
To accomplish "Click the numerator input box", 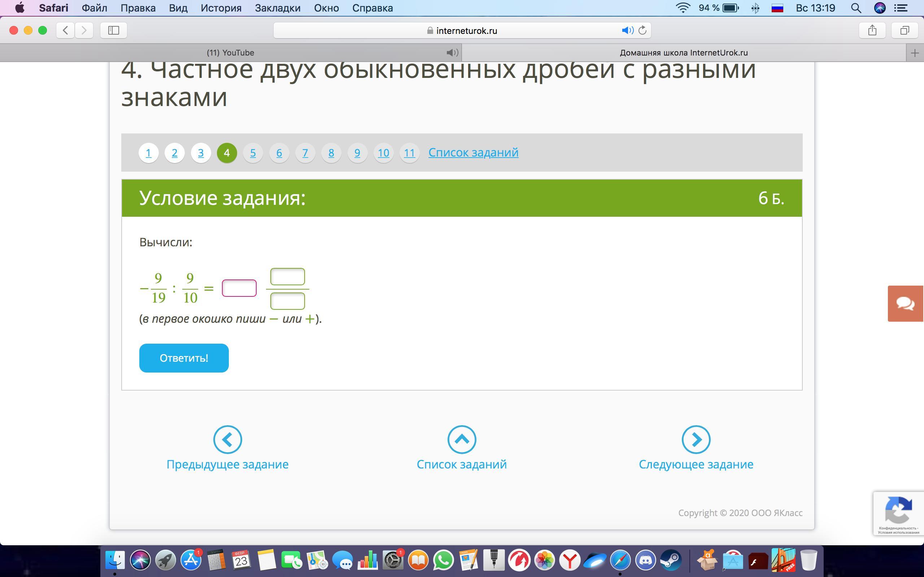I will tap(287, 277).
